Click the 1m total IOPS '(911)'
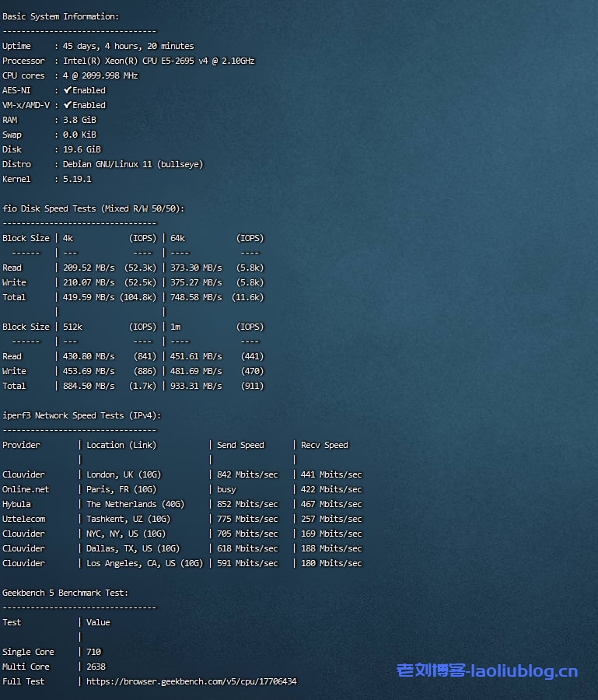 [x=253, y=386]
